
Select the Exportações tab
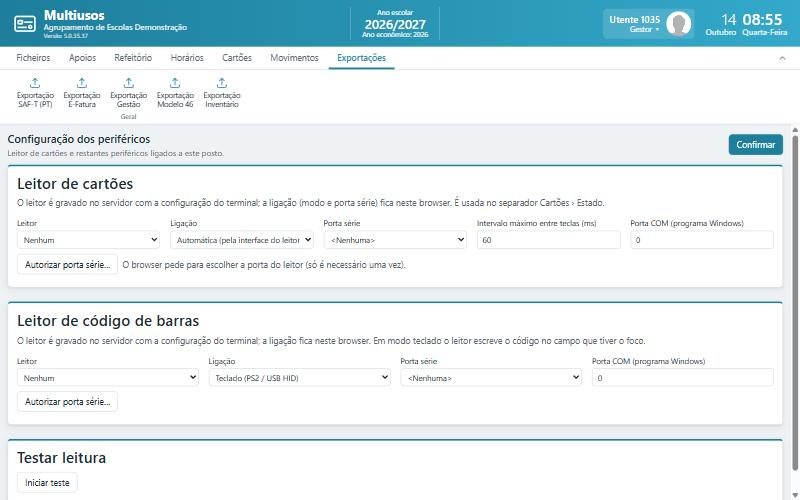pos(361,58)
